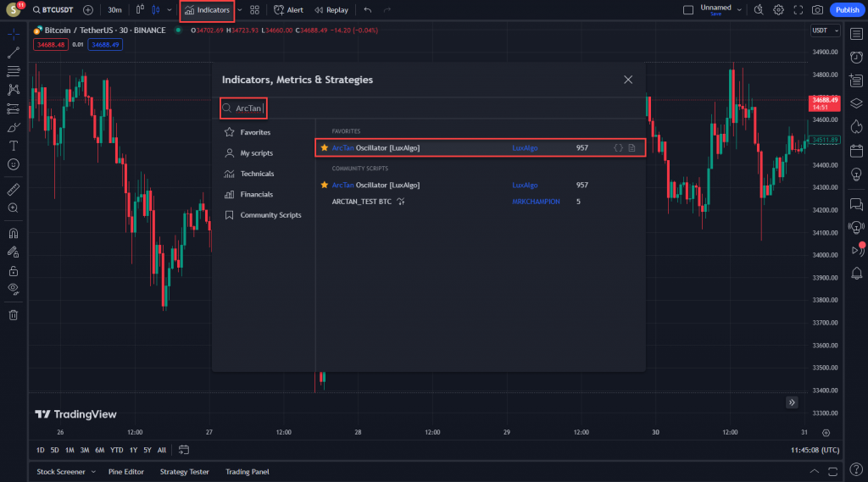Viewport: 868px width, 482px height.
Task: Click the 34688.49 buy price button
Action: (105, 45)
